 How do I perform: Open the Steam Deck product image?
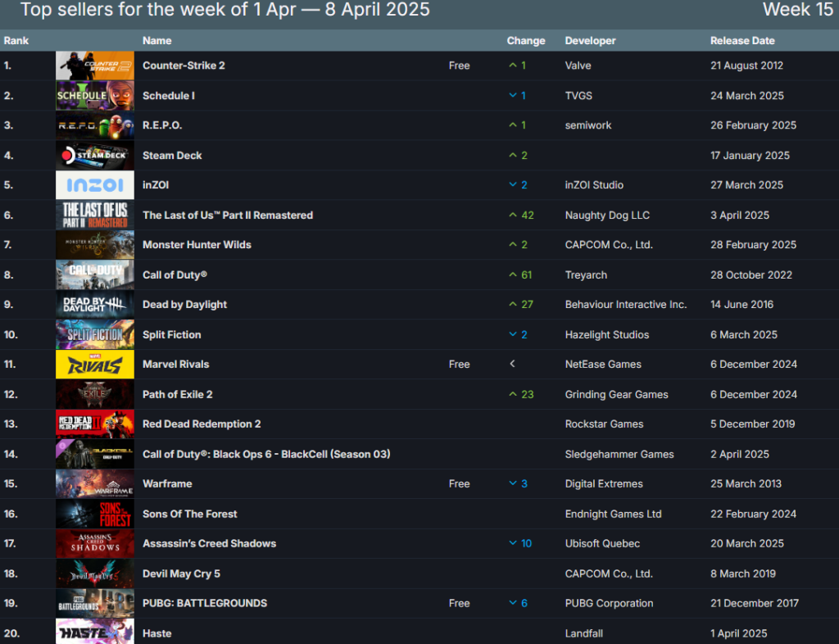95,155
